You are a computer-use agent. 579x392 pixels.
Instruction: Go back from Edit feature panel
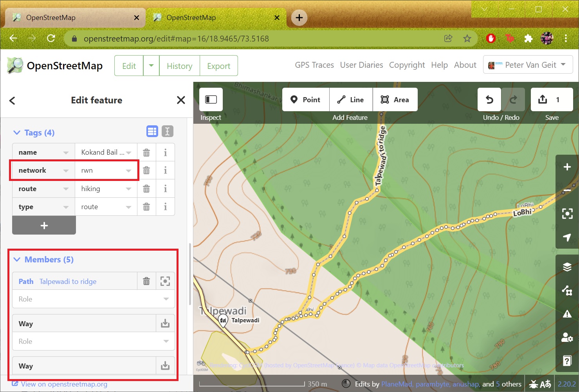pyautogui.click(x=12, y=100)
